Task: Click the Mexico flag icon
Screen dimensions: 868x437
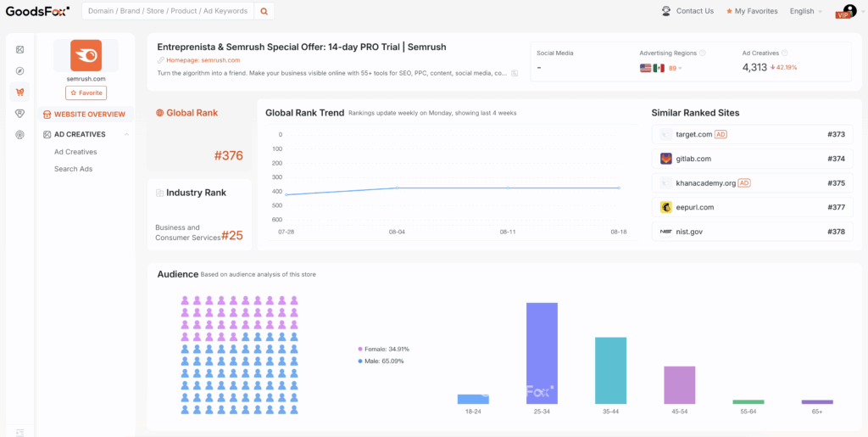Action: [658, 68]
